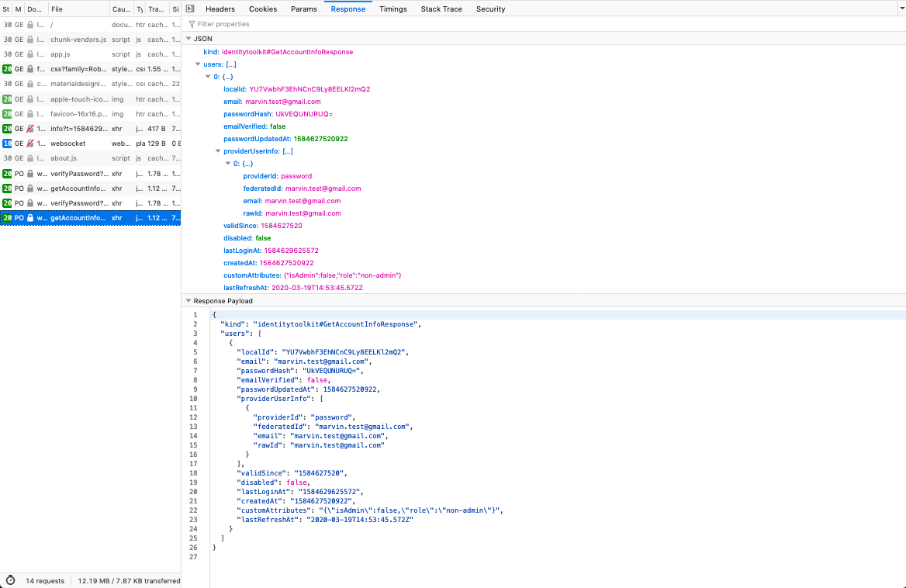Click the lock icon on chunk-vendors.js row
Viewport: 906px width, 588px height.
[30, 39]
